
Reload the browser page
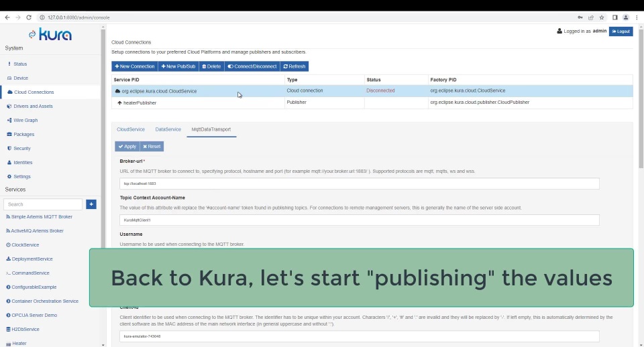(x=29, y=17)
